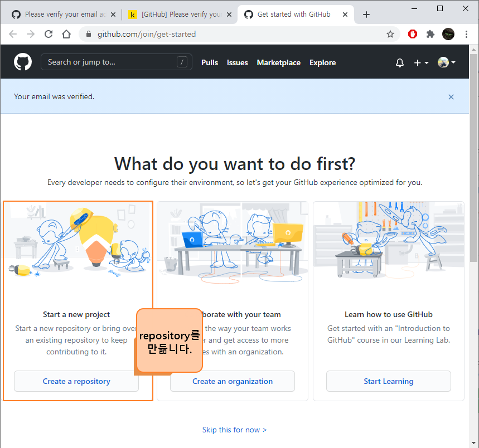
Task: Click the team collaboration illustration
Action: click(233, 242)
